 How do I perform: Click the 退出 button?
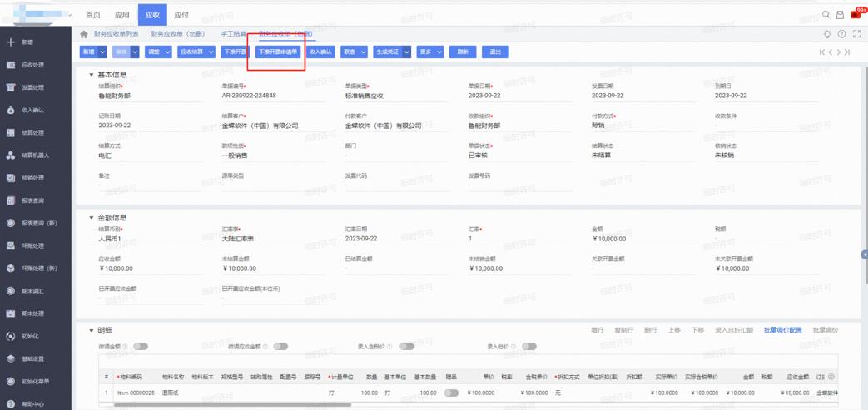click(x=495, y=52)
